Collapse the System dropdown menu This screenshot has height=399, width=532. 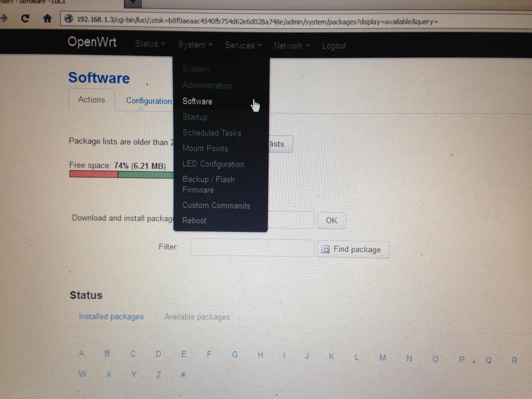195,44
